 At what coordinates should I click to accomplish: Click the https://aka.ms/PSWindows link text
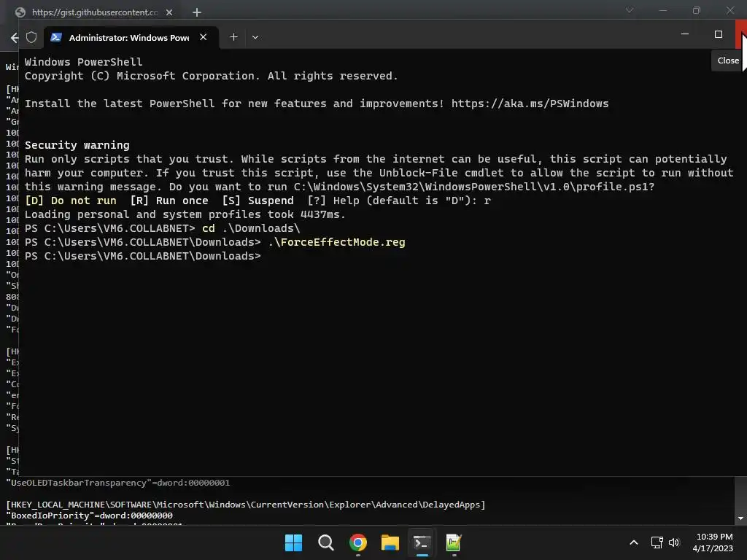tap(530, 104)
